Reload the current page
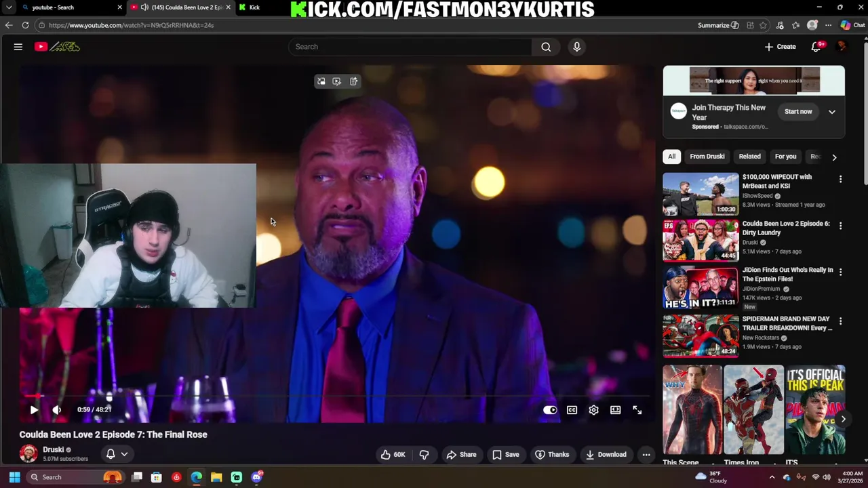Image resolution: width=868 pixels, height=488 pixels. click(x=25, y=25)
